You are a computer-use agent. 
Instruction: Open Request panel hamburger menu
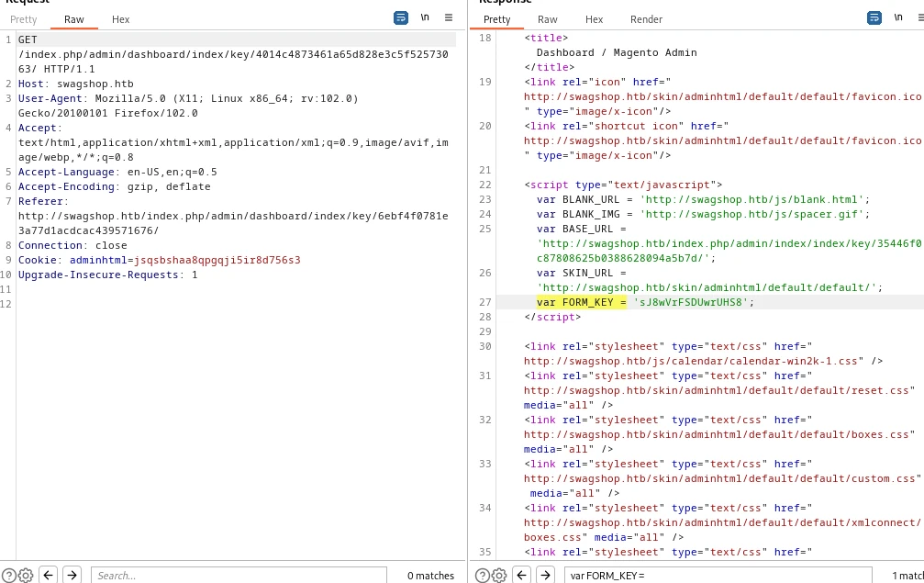click(x=449, y=17)
